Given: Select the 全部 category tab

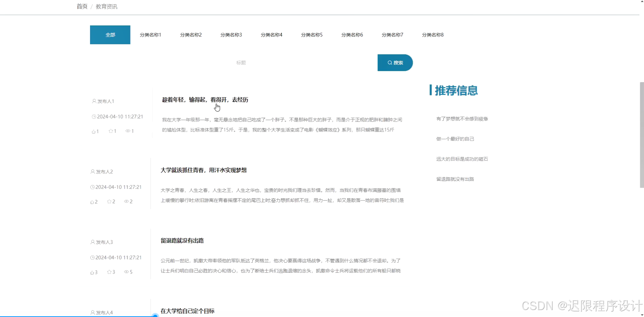Looking at the screenshot, I should (x=110, y=35).
